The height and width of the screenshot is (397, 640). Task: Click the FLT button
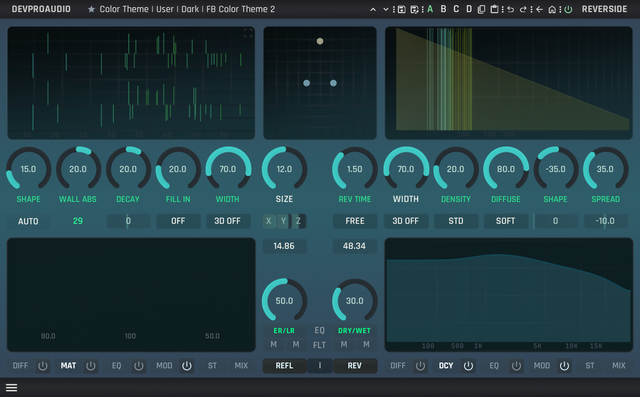tap(320, 345)
